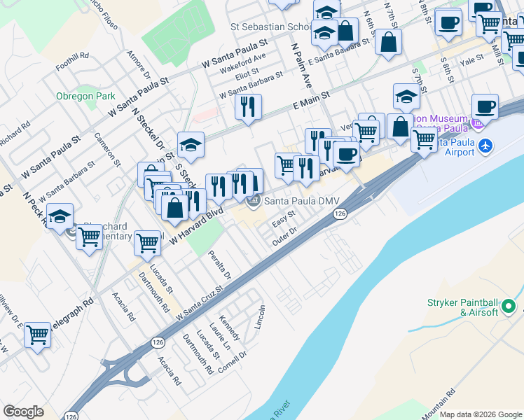
Task: Click the Route 126 shield near Outer Dr
Action: click(340, 213)
